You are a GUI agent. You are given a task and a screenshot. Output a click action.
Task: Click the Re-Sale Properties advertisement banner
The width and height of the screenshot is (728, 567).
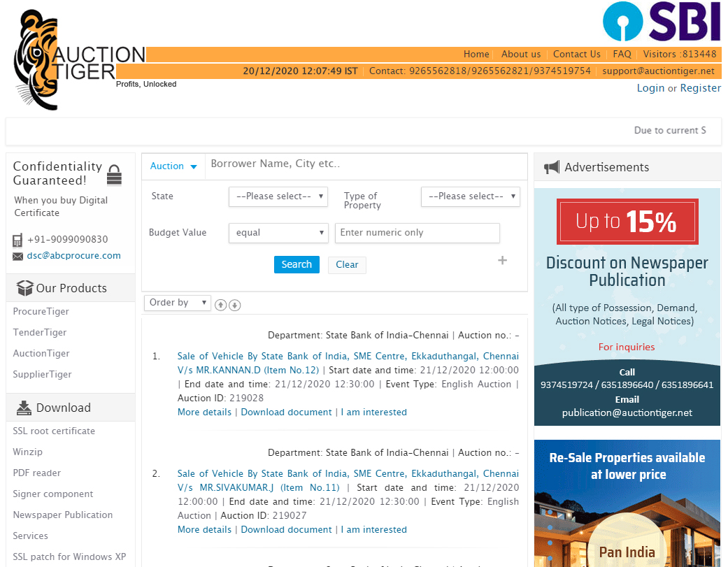pyautogui.click(x=627, y=503)
